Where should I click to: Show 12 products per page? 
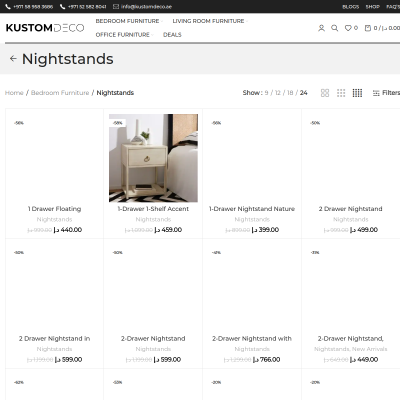point(278,93)
